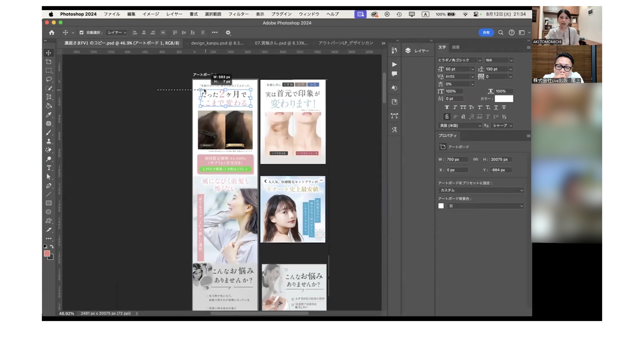Toggle width-height link constraint icon
The image size is (644, 362).
475,159
